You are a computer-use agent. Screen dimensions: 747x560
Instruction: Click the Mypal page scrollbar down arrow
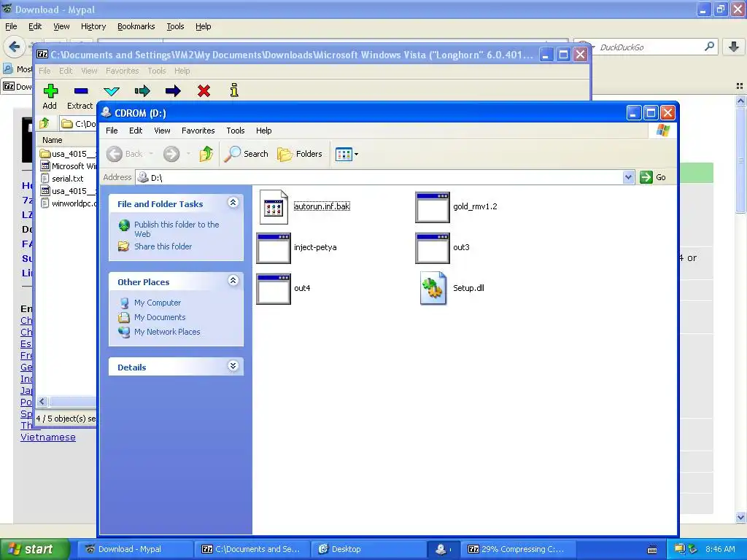[x=741, y=518]
